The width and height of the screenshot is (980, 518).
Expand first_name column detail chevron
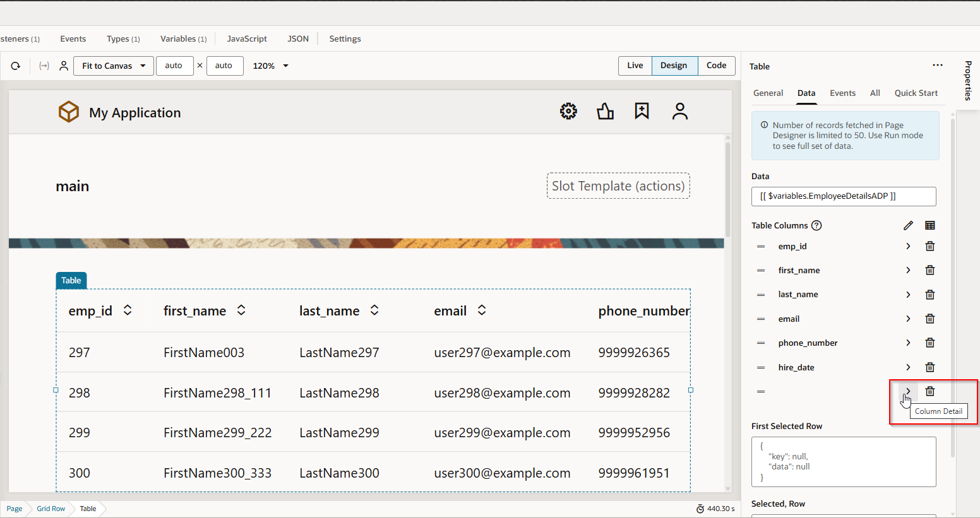pos(908,270)
